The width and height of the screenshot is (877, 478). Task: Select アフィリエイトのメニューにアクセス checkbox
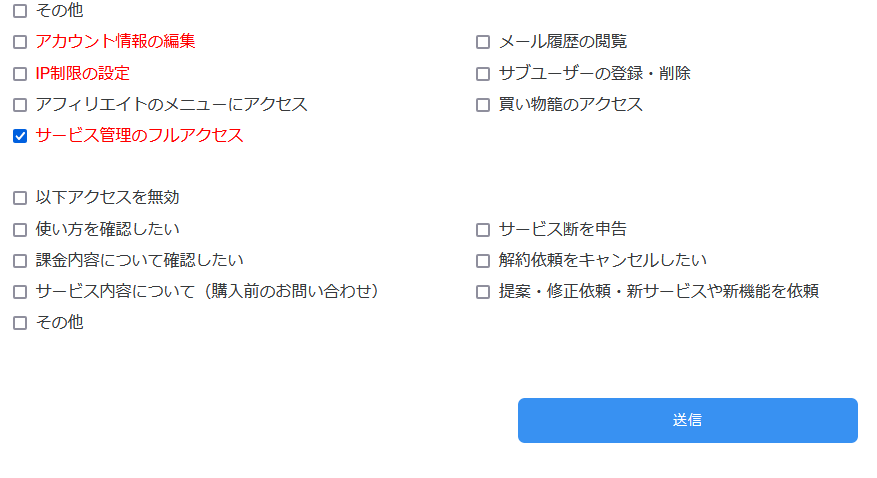click(20, 104)
